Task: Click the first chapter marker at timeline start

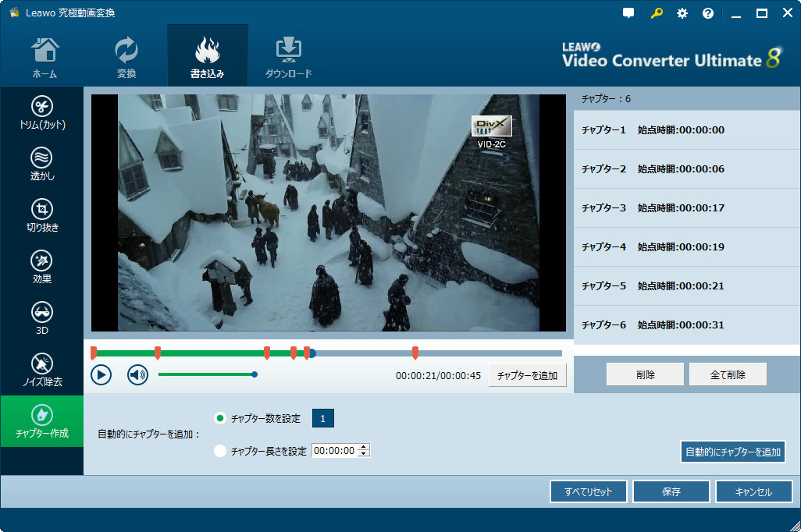Action: pyautogui.click(x=94, y=353)
